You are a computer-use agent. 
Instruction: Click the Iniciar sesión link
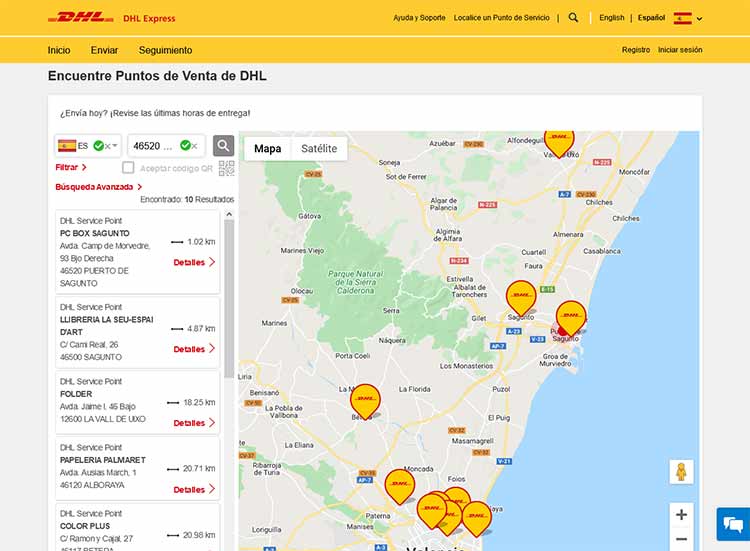click(680, 50)
